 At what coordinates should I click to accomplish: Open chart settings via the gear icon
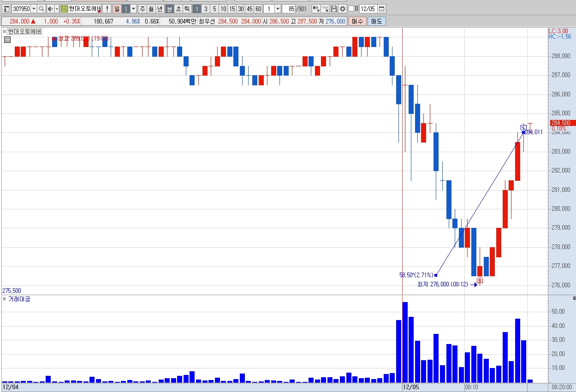pyautogui.click(x=342, y=9)
